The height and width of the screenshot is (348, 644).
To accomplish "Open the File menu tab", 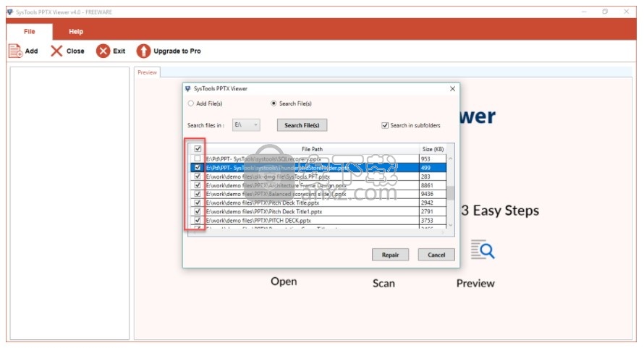I will tap(29, 32).
